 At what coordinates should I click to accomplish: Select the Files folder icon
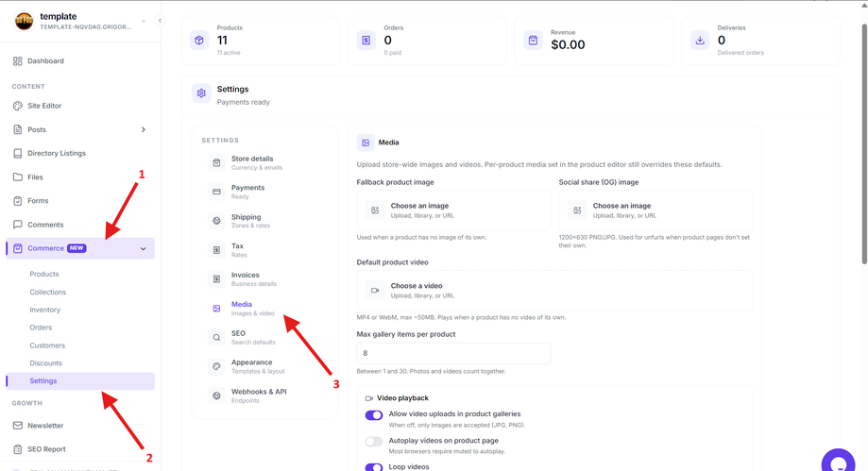coord(18,177)
